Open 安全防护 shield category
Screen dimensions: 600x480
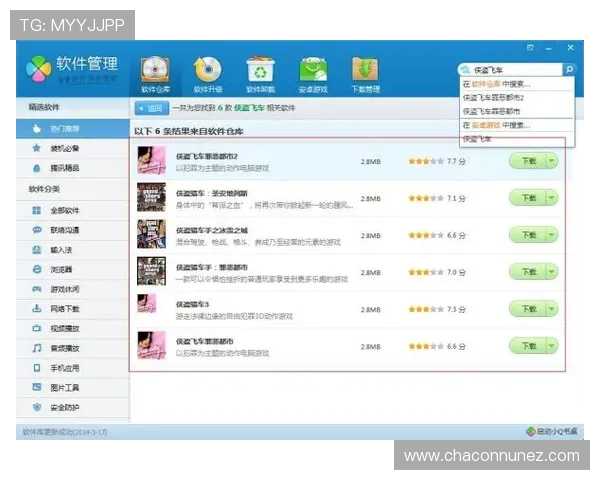click(x=73, y=407)
